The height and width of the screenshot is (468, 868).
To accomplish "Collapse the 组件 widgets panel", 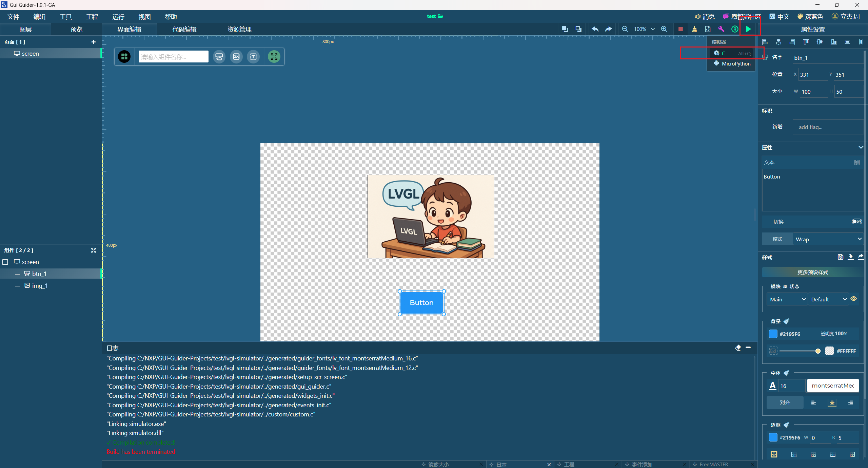I will (94, 250).
